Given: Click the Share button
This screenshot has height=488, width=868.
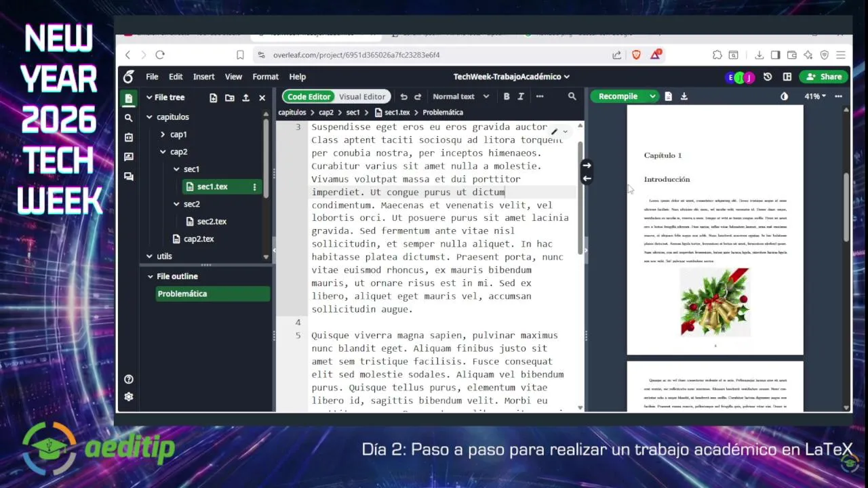Looking at the screenshot, I should coord(824,77).
